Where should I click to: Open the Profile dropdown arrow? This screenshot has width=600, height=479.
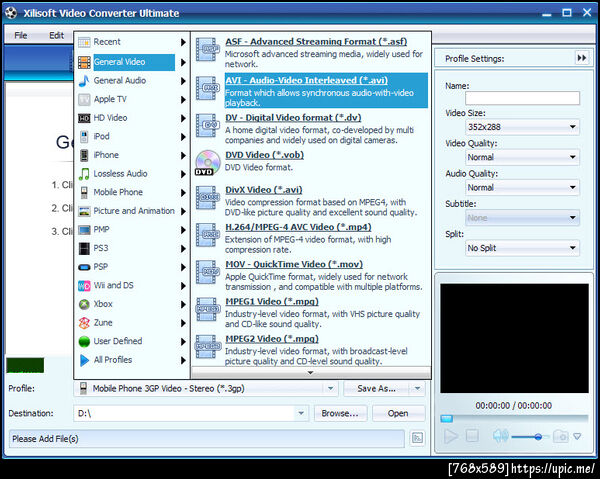[331, 389]
